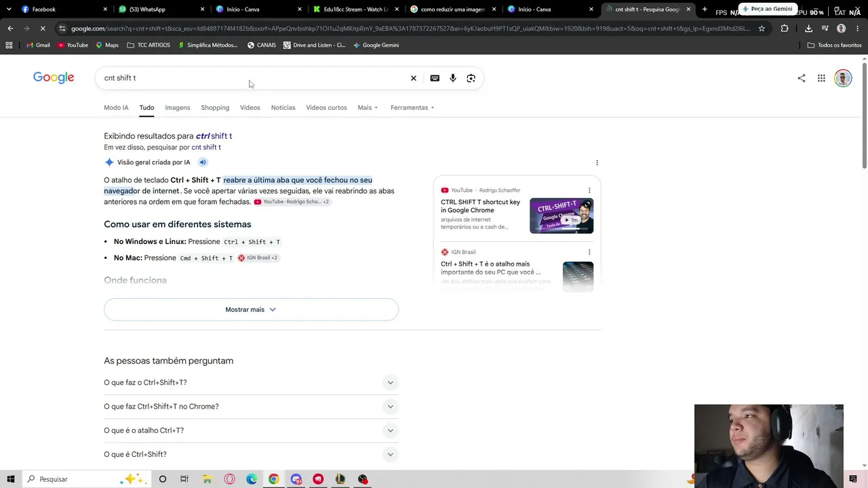
Task: Expand AI overview with Mostrar mais
Action: pyautogui.click(x=251, y=310)
